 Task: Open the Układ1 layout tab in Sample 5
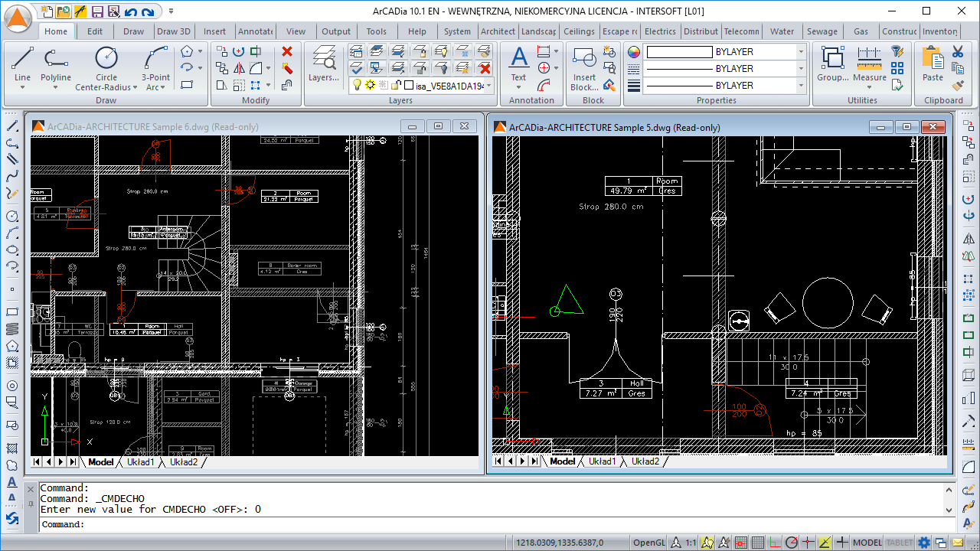[603, 461]
